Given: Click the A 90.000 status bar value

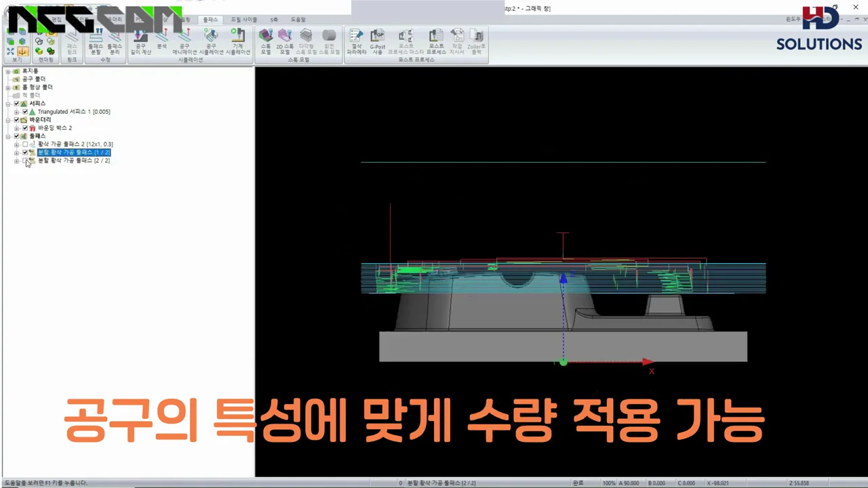Looking at the screenshot, I should click(630, 483).
